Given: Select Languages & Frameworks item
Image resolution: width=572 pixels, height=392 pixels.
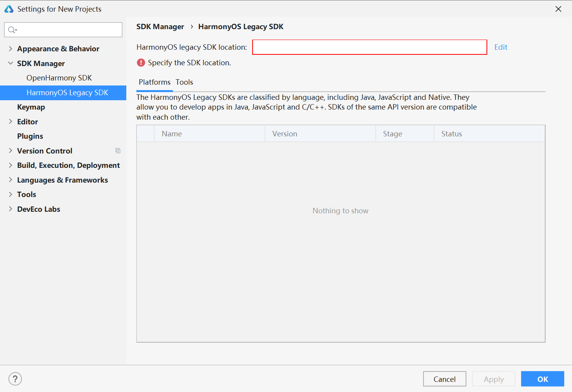Looking at the screenshot, I should (x=63, y=180).
